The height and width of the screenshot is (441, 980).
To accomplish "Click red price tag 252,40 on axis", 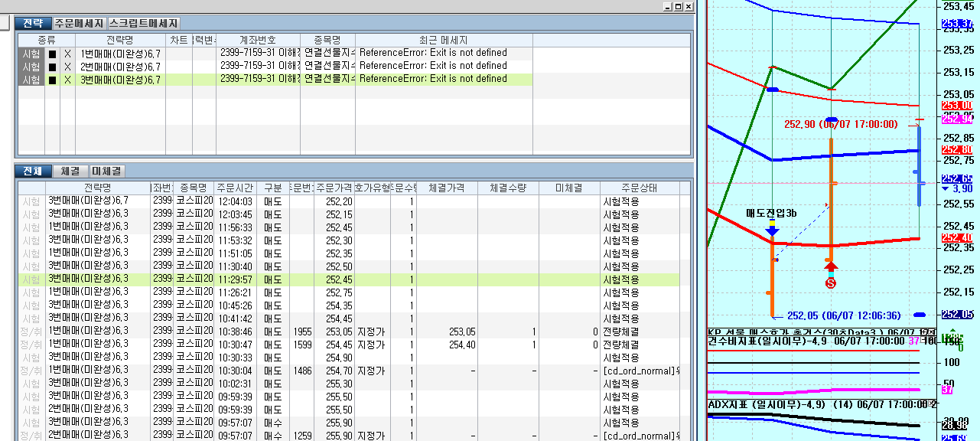I will (956, 238).
